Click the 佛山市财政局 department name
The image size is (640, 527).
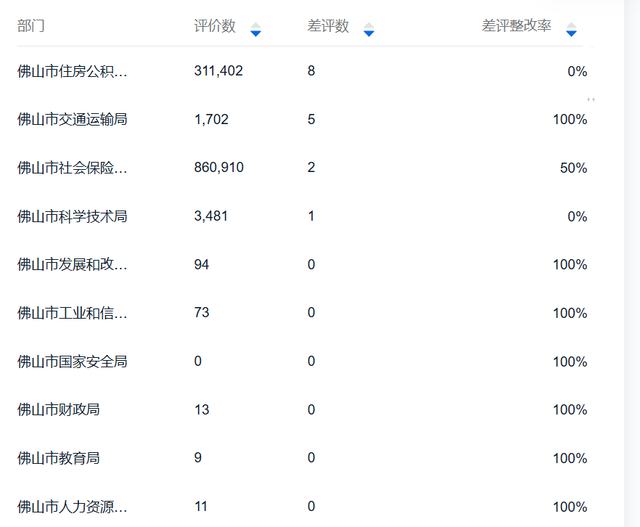pos(58,409)
